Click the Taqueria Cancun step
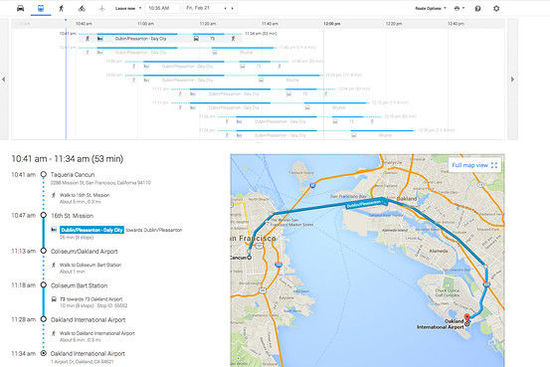The height and width of the screenshot is (367, 550). click(x=73, y=175)
